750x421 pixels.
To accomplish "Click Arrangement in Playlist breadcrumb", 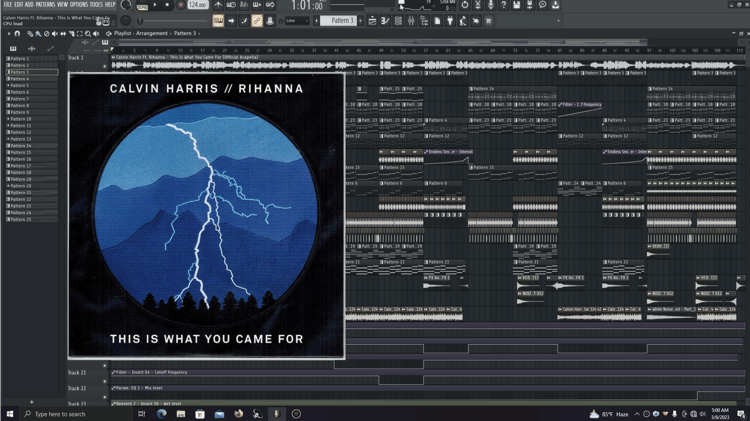I will coord(152,33).
